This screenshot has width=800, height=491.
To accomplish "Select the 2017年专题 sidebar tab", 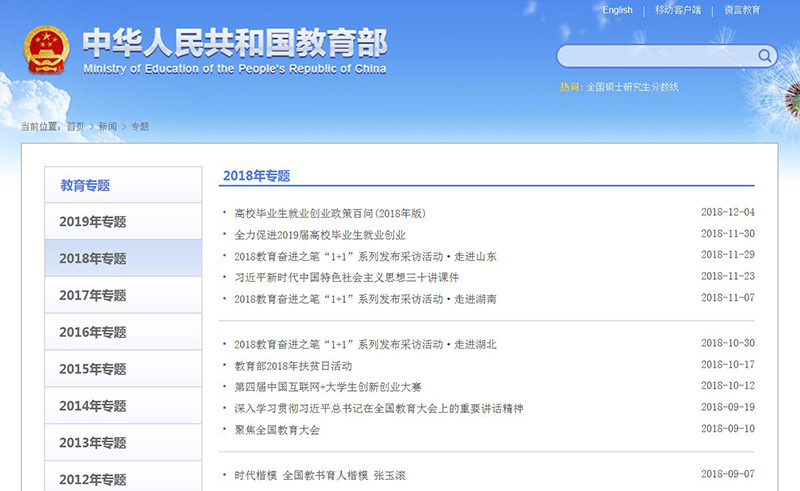I will pos(123,295).
